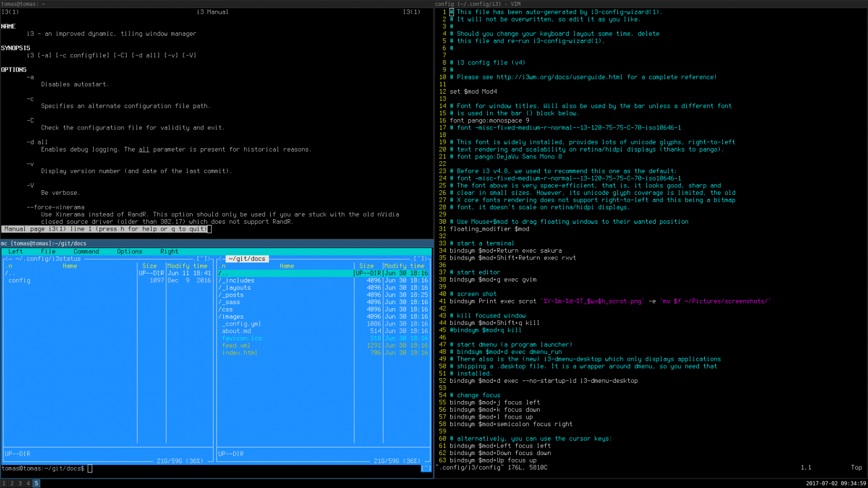Click the 'floating_modifier $mod' line in Vim
The image size is (868, 488).
(490, 229)
